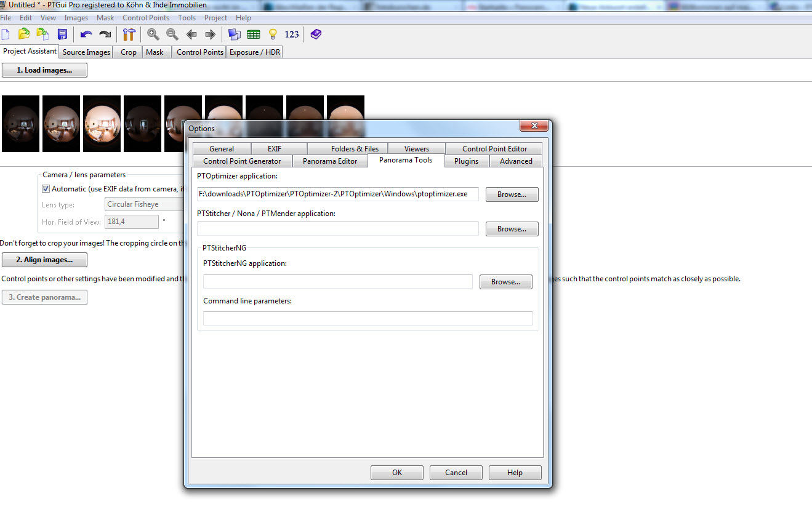The width and height of the screenshot is (812, 525).
Task: Click the Command line parameters field
Action: click(x=368, y=319)
